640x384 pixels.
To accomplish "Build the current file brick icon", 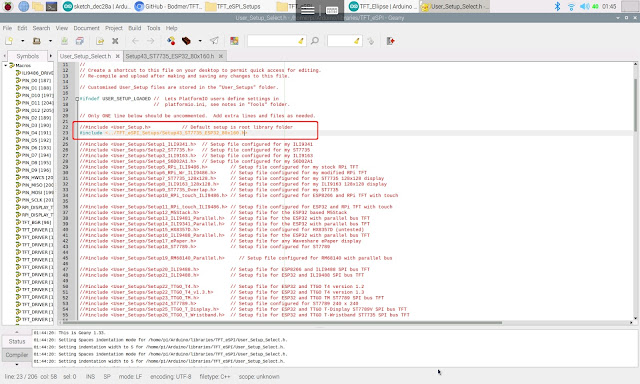I will point(187,41).
